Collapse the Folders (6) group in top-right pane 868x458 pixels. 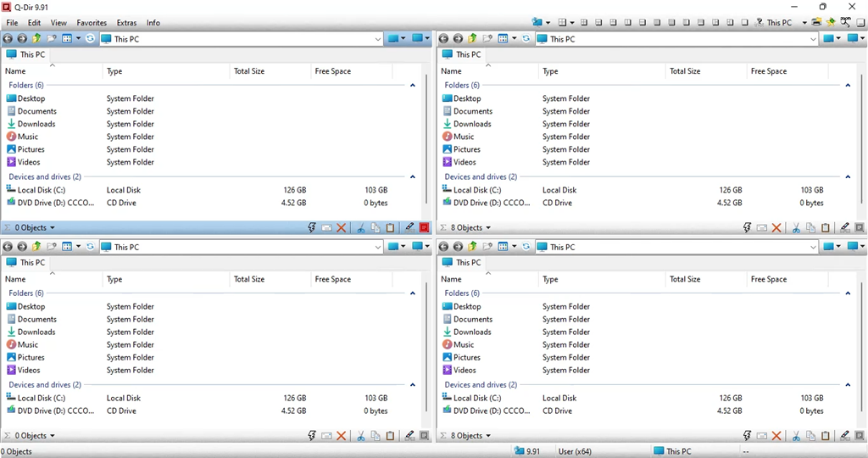(849, 85)
